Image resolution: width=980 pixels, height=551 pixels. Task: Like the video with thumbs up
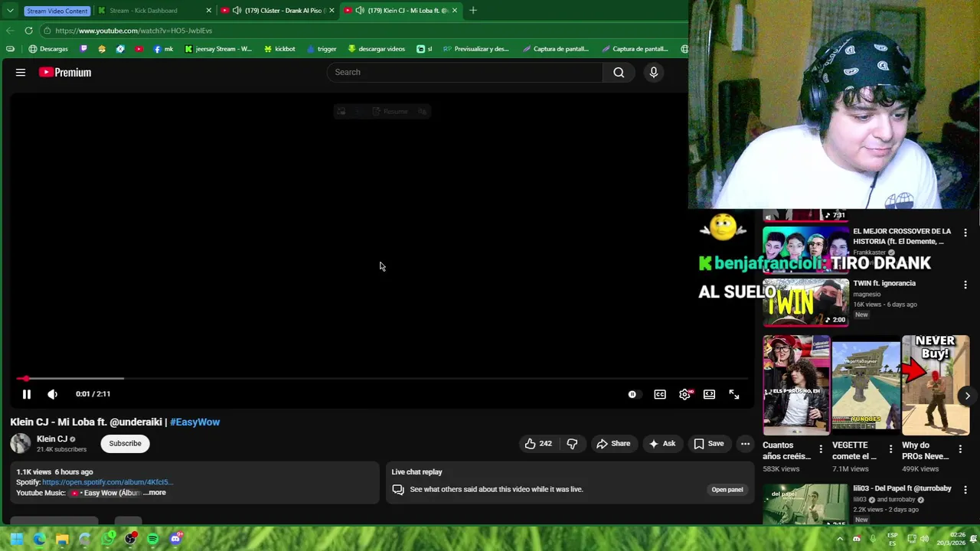(537, 443)
